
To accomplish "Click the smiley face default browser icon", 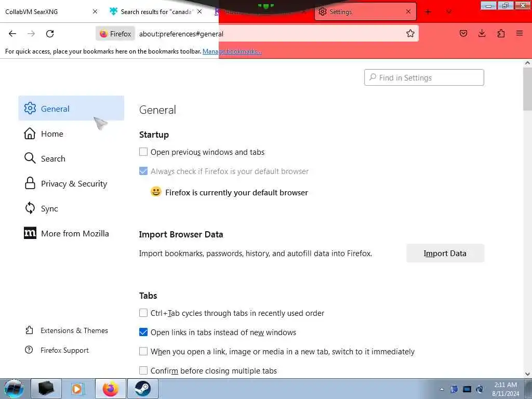I will (156, 192).
